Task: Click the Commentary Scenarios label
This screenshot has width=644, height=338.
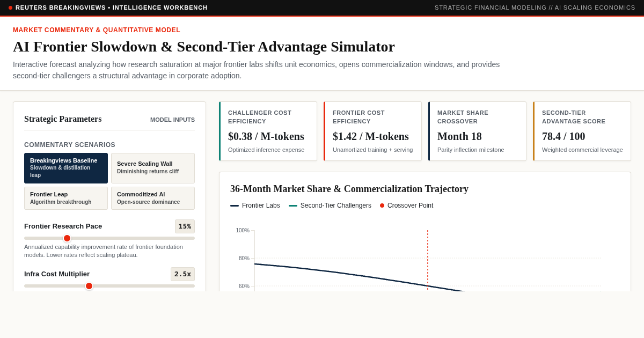Action: (x=70, y=145)
